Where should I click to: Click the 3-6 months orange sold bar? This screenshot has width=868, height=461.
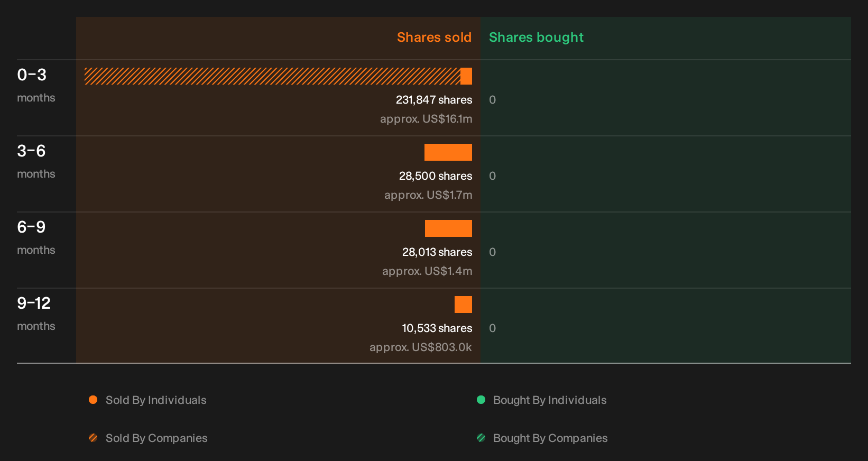[448, 152]
